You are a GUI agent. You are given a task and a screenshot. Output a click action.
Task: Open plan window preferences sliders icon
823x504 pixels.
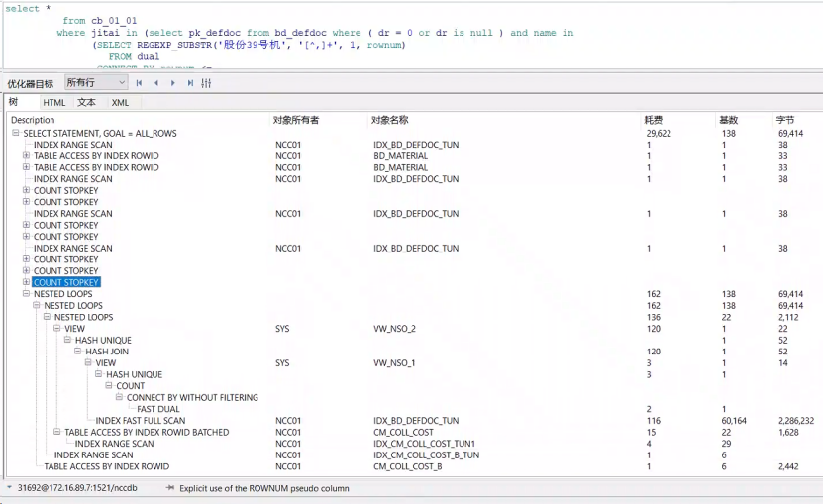206,83
